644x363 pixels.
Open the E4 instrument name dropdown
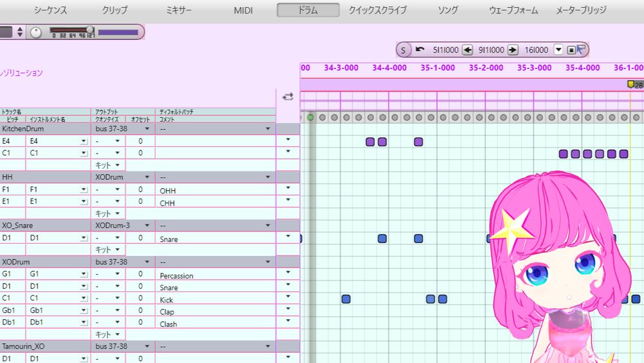(84, 141)
